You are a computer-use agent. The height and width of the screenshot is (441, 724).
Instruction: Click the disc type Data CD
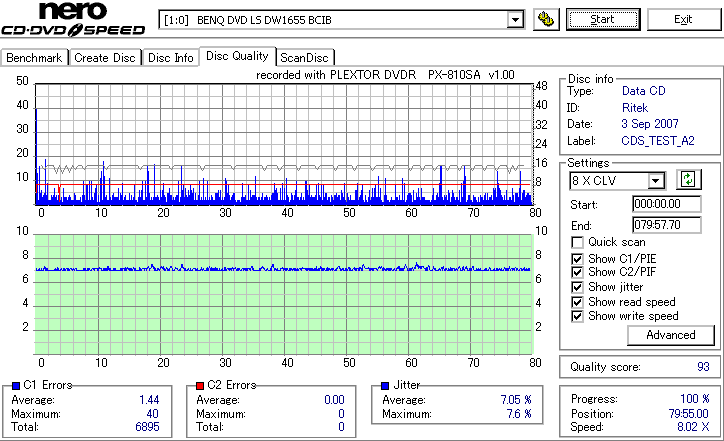(644, 91)
